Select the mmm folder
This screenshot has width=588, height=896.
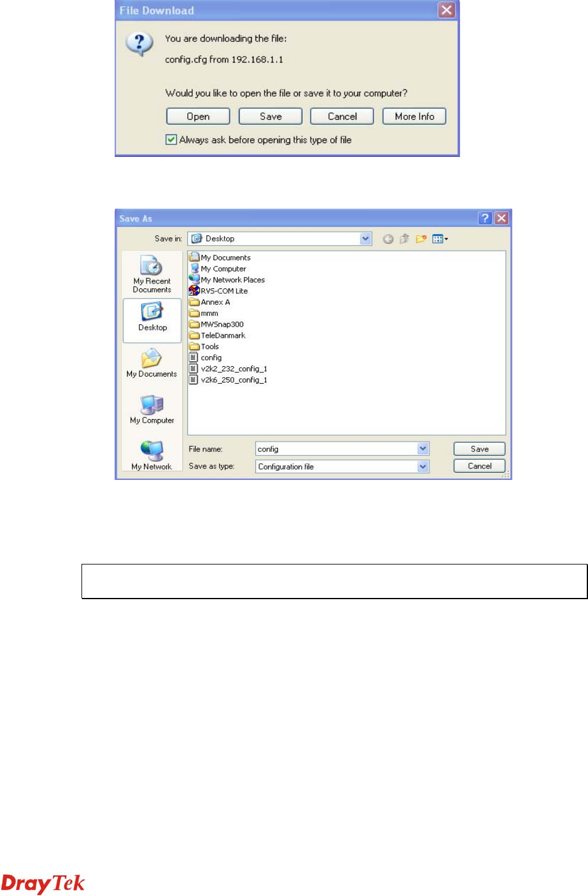pos(204,313)
